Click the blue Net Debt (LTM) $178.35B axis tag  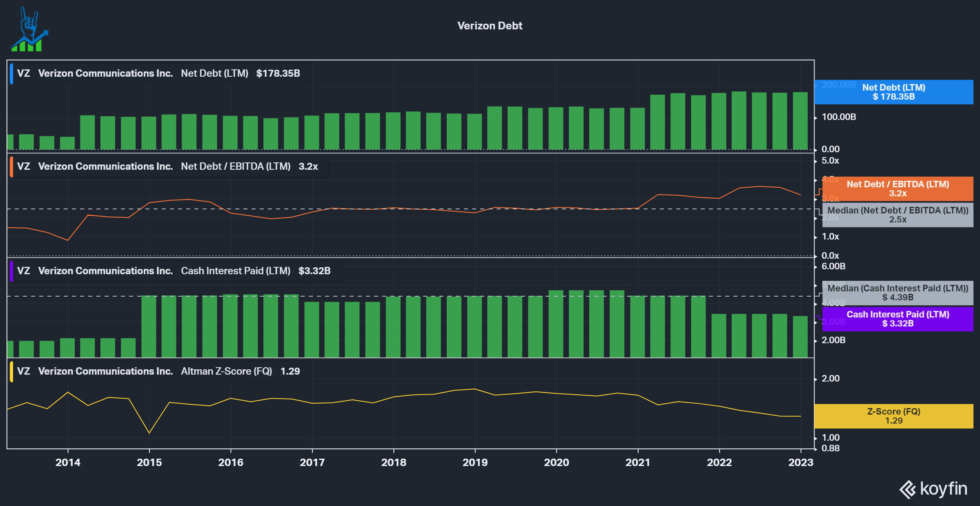coord(894,92)
